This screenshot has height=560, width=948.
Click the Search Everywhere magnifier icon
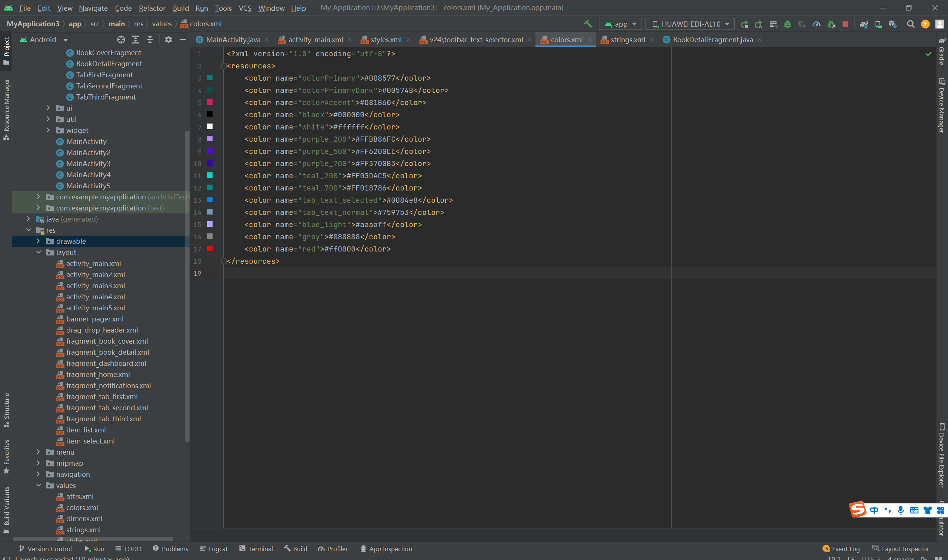click(911, 24)
